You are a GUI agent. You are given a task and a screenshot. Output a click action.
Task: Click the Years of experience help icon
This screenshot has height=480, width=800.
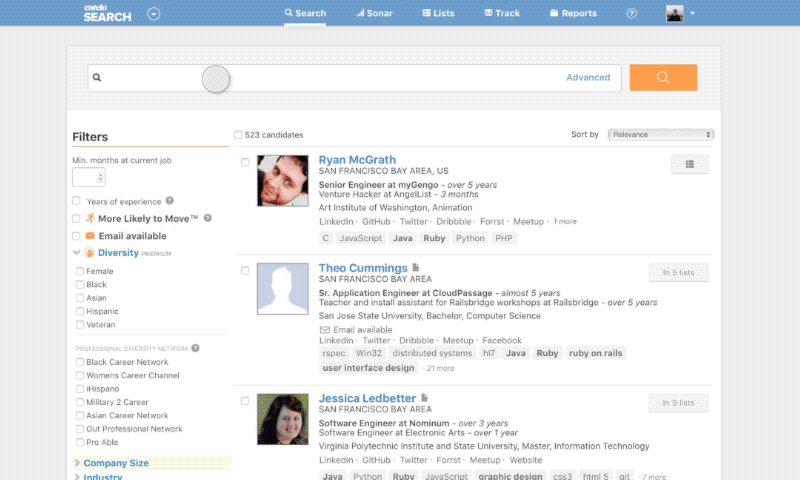click(170, 201)
